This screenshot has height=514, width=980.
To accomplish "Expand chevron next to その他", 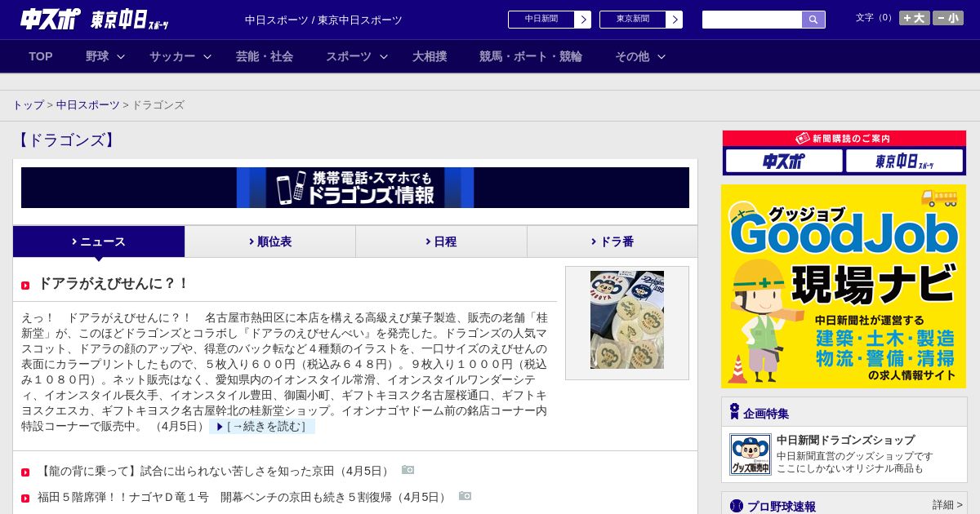I will click(x=661, y=56).
